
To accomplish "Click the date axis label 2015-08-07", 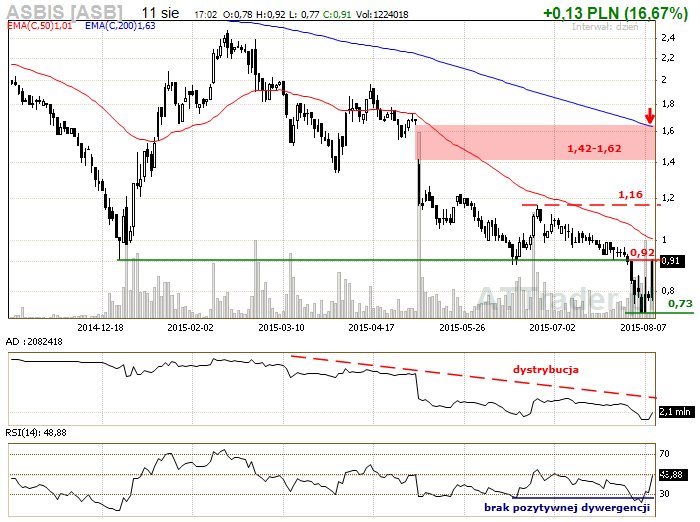I will (x=643, y=328).
